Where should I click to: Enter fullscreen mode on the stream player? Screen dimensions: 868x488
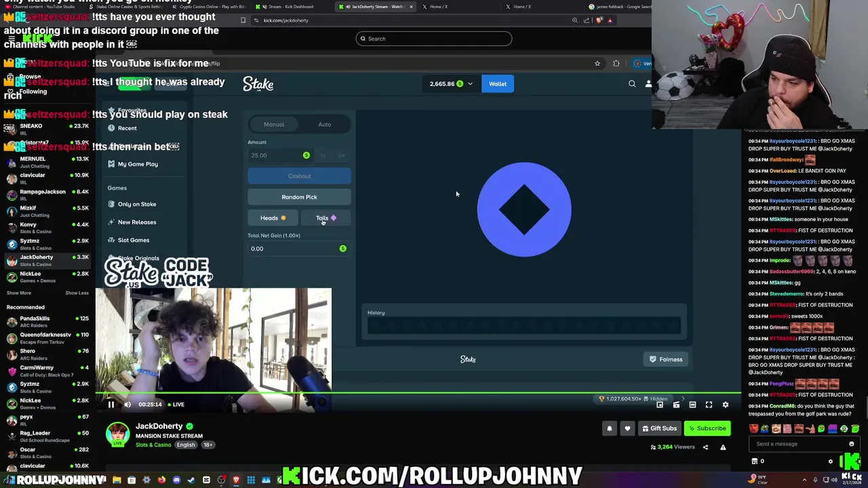pos(709,405)
